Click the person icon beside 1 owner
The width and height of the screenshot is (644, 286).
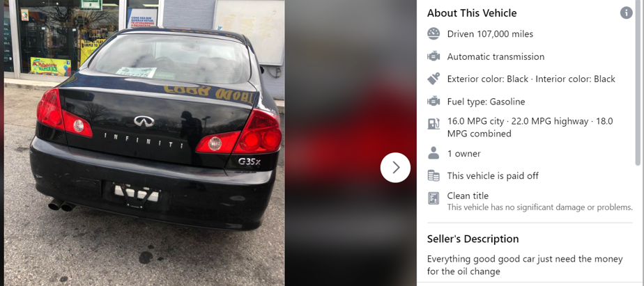[x=434, y=154]
